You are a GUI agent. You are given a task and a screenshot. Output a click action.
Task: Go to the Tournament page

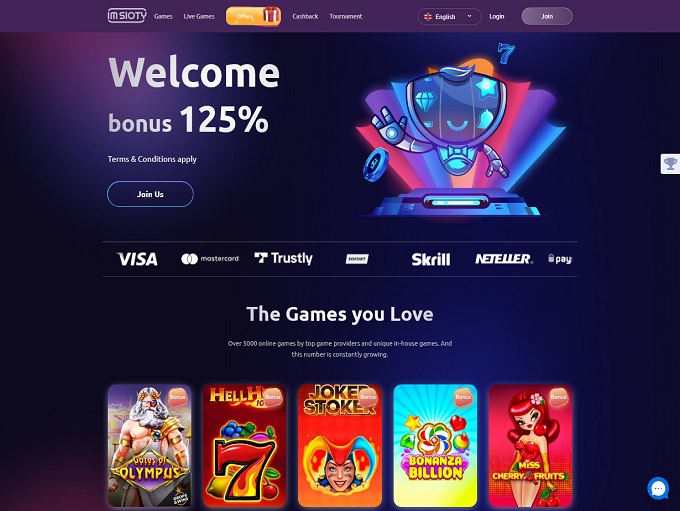(x=346, y=16)
